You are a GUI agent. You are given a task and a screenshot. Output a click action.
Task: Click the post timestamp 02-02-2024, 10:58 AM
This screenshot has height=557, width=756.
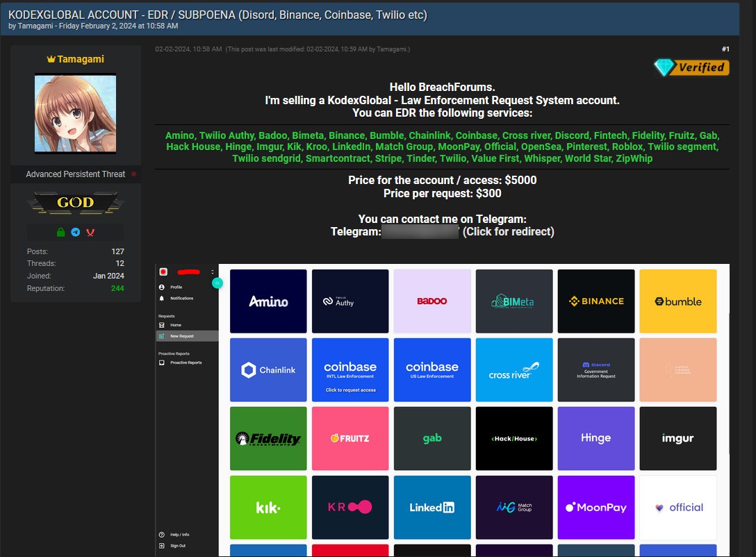188,49
